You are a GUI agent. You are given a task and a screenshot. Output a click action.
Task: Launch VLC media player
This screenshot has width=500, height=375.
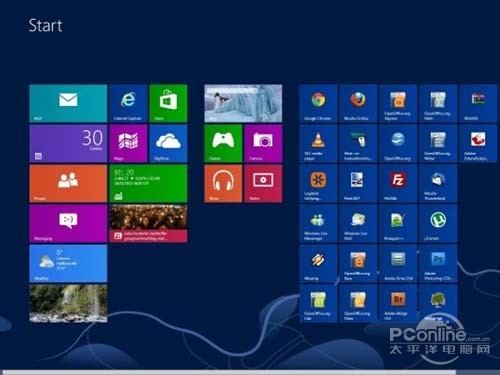pyautogui.click(x=318, y=143)
